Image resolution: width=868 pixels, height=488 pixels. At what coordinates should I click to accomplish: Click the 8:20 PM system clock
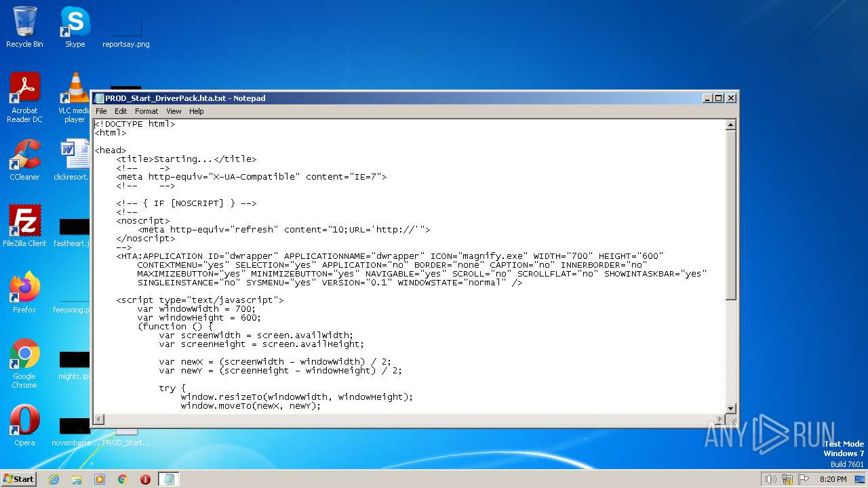click(833, 479)
